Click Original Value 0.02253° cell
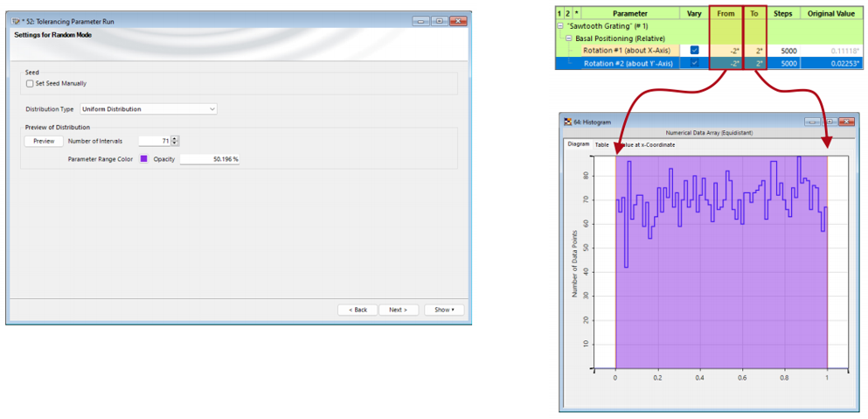The image size is (868, 419). point(831,63)
